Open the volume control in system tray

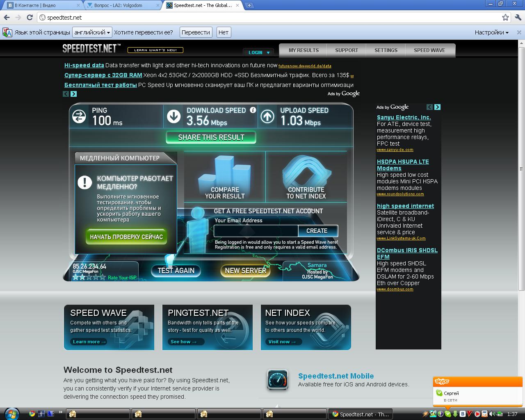click(492, 414)
